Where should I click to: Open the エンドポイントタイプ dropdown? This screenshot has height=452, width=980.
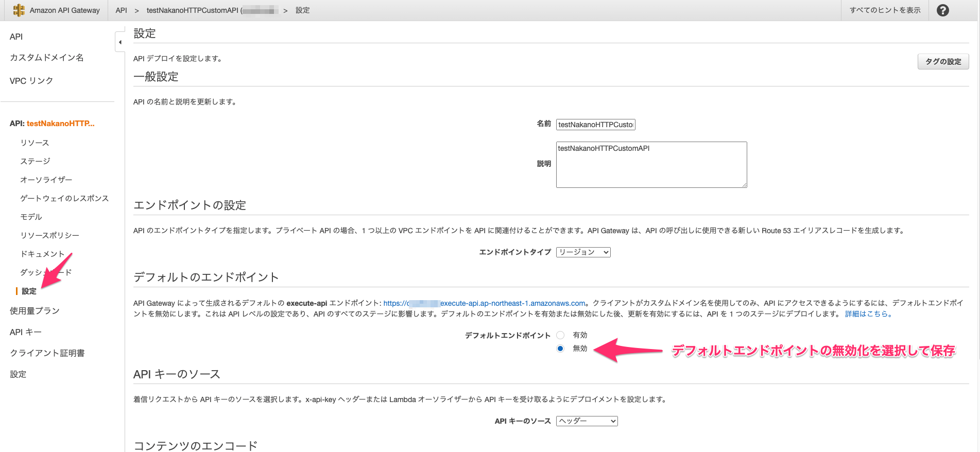pyautogui.click(x=583, y=252)
